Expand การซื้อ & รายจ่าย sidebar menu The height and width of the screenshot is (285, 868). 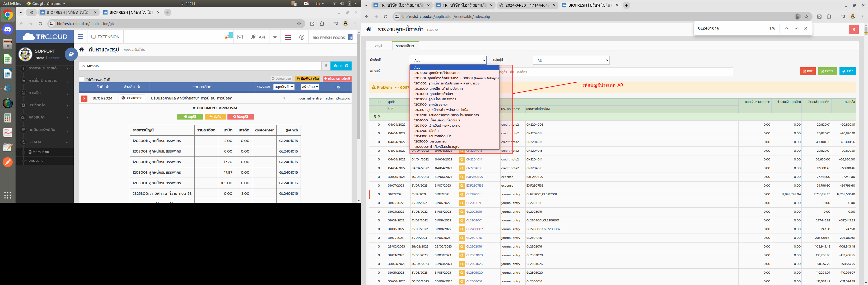pyautogui.click(x=44, y=81)
